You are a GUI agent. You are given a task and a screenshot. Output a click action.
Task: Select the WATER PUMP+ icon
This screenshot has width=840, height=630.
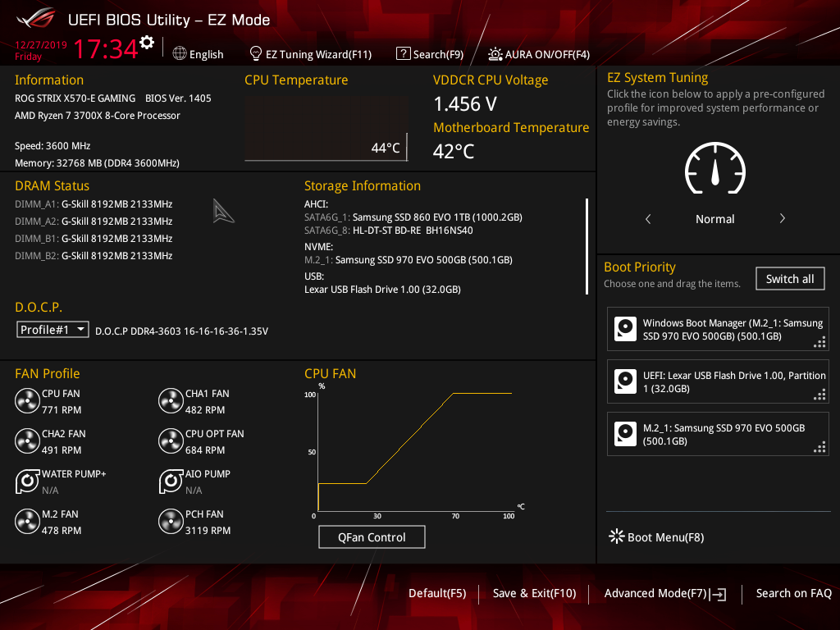click(27, 481)
